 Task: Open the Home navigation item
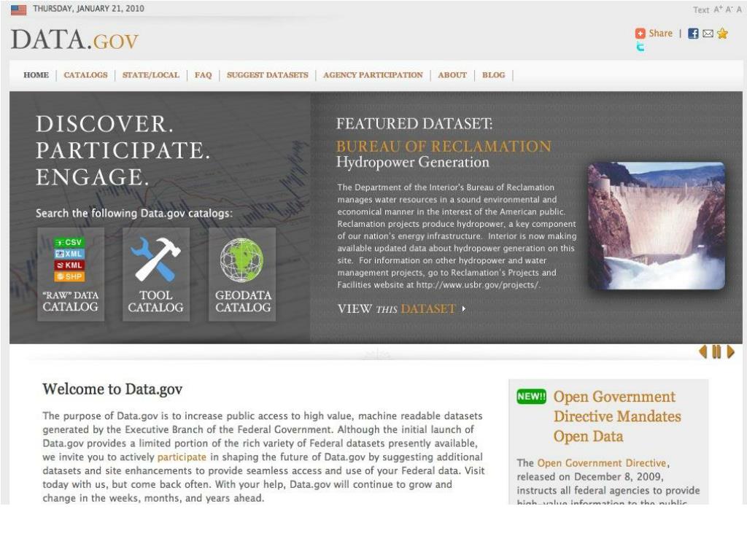coord(36,75)
